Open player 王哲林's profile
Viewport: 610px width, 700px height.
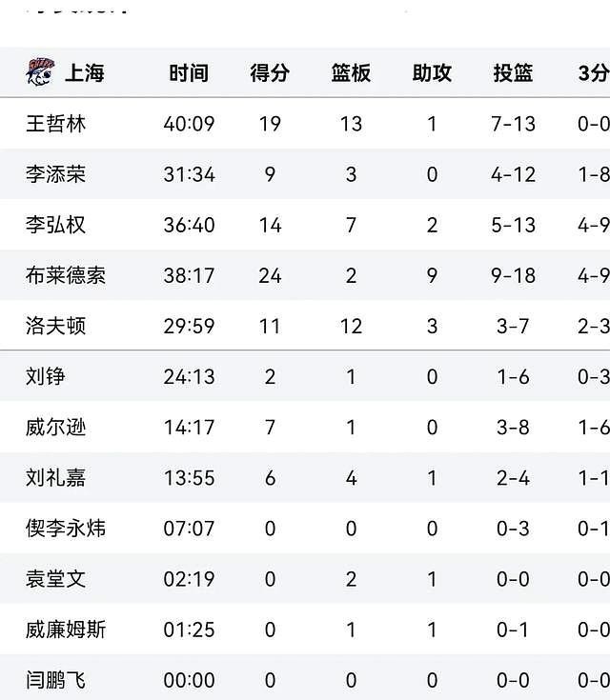click(56, 124)
